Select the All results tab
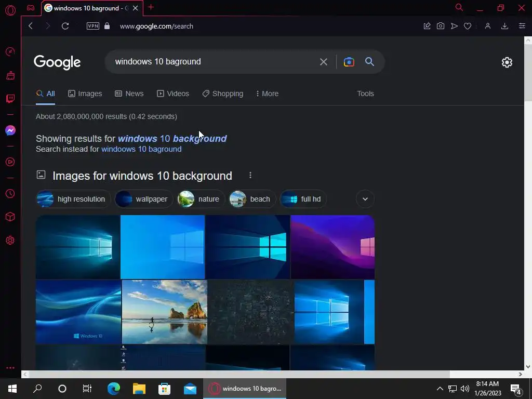 click(46, 94)
